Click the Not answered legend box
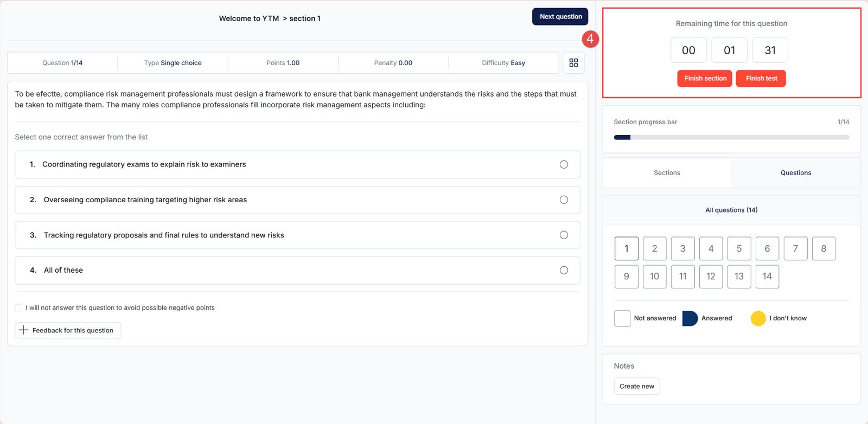Viewport: 868px width, 424px height. [622, 318]
